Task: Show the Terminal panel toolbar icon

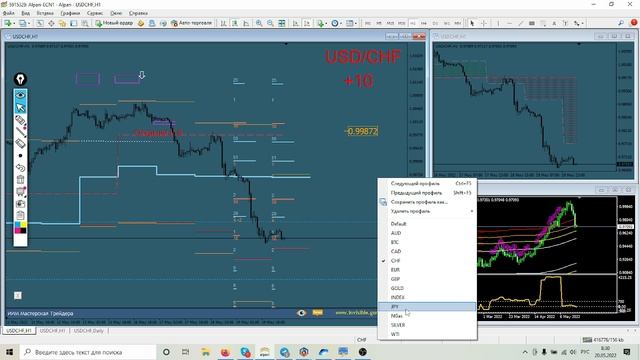Action: click(x=73, y=23)
